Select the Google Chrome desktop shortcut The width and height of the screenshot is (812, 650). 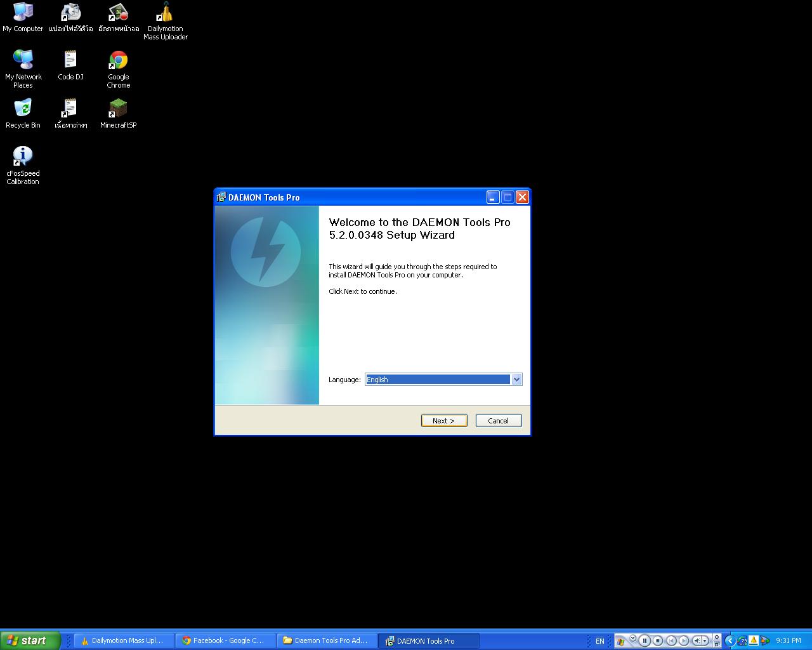(119, 69)
